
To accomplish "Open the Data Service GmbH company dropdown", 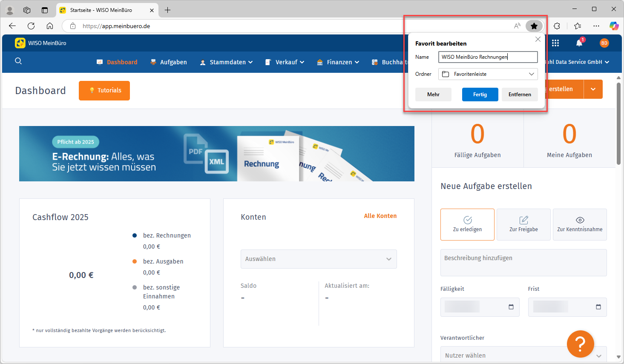I will 577,62.
